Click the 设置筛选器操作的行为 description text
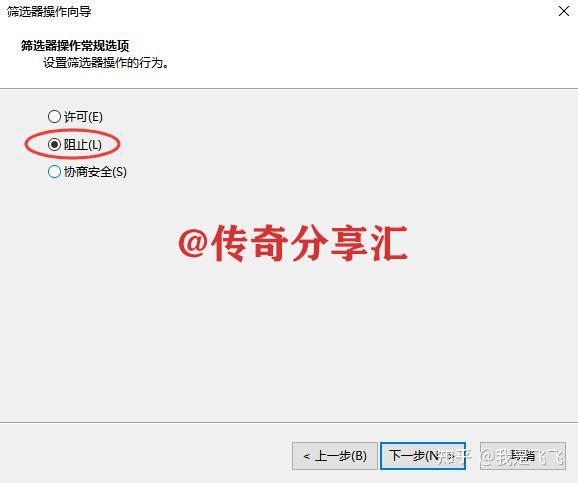Image resolution: width=578 pixels, height=483 pixels. [x=106, y=63]
